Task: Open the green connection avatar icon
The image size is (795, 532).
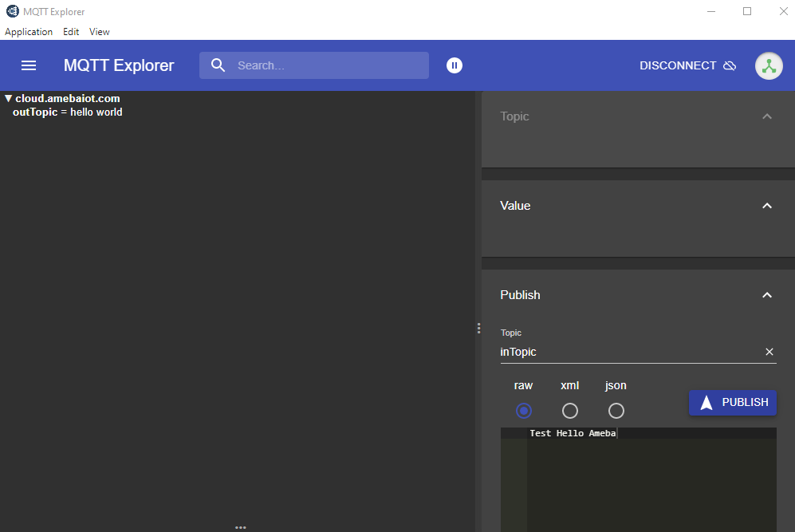Action: pyautogui.click(x=769, y=65)
